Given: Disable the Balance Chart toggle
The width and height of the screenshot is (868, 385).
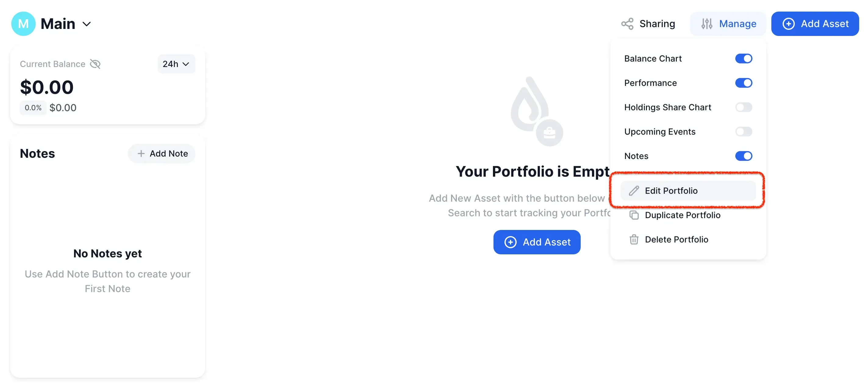Looking at the screenshot, I should (744, 58).
